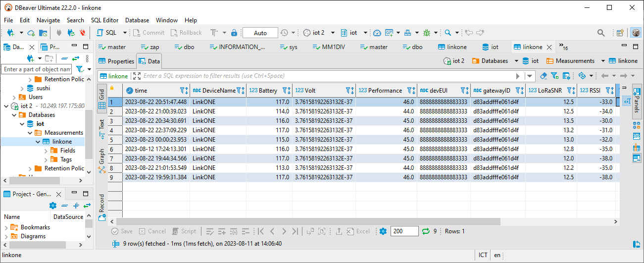Image resolution: width=644 pixels, height=263 pixels.
Task: Click the global search magnifier on the right
Action: click(601, 33)
